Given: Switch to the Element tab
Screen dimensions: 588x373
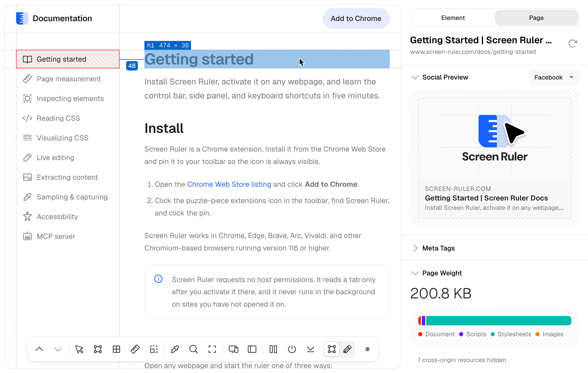Looking at the screenshot, I should tap(453, 18).
